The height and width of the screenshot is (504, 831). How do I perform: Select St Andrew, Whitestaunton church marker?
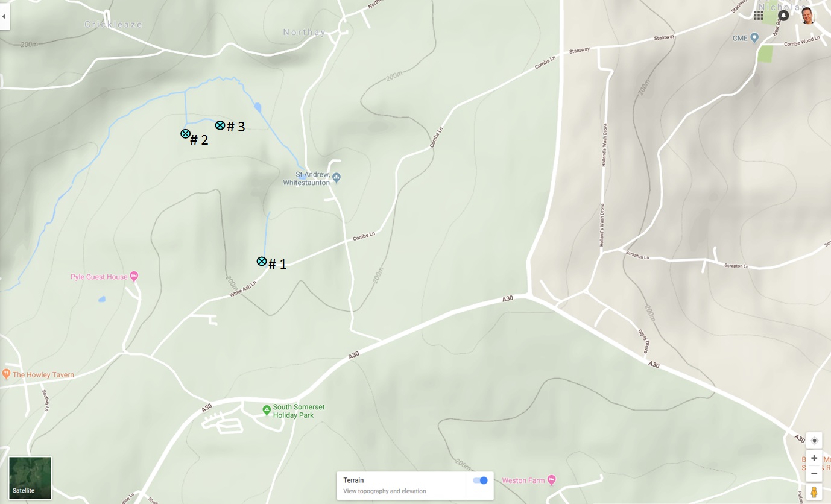click(x=337, y=177)
